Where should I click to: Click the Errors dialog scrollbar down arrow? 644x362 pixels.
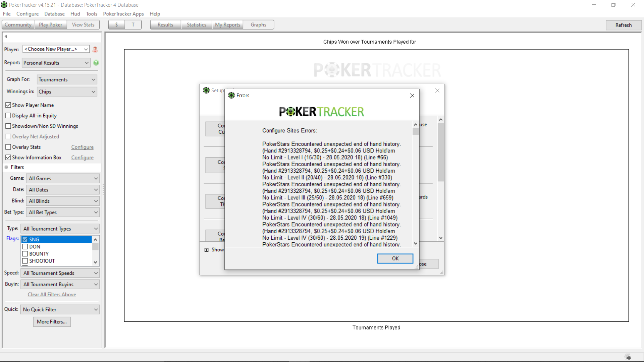(416, 244)
